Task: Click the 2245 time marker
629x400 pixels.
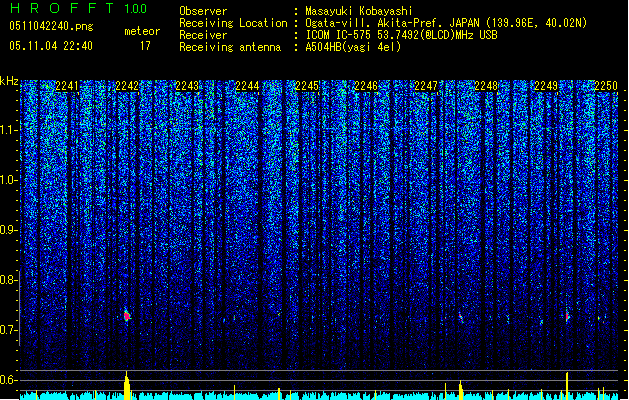Action: [306, 86]
